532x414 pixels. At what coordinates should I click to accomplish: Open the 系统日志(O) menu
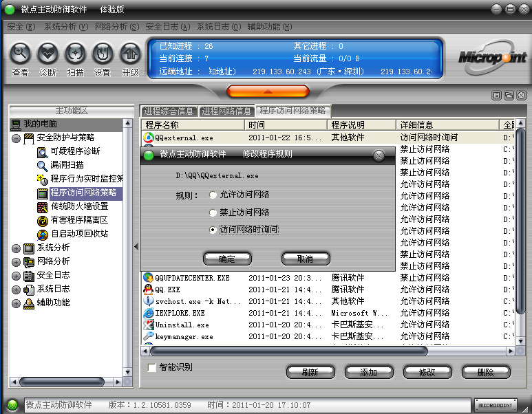point(219,27)
